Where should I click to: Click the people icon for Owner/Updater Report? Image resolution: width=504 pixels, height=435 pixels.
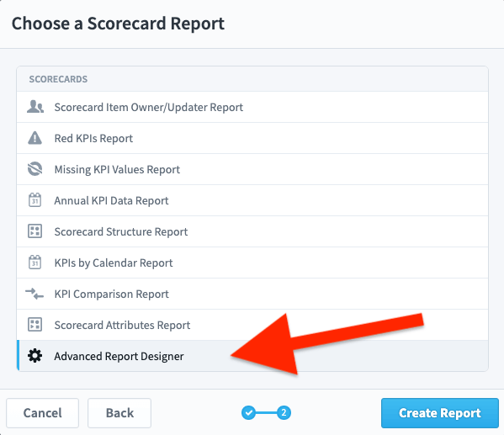[35, 107]
